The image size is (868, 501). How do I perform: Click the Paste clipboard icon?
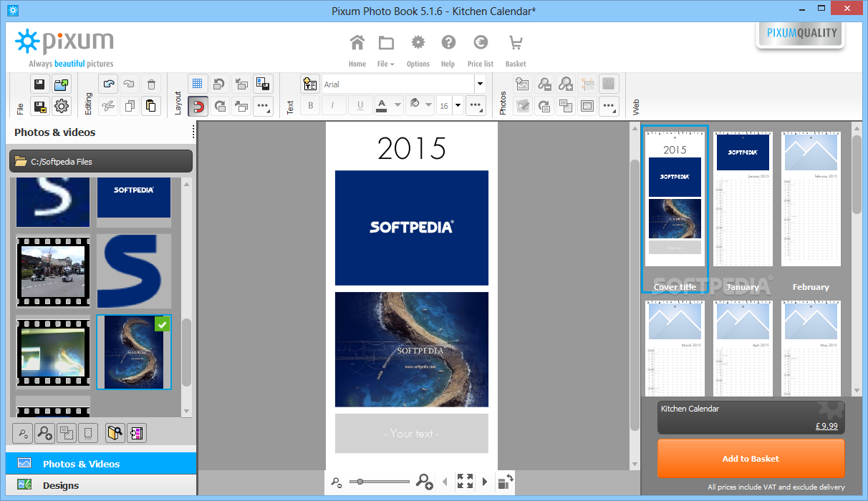click(151, 107)
